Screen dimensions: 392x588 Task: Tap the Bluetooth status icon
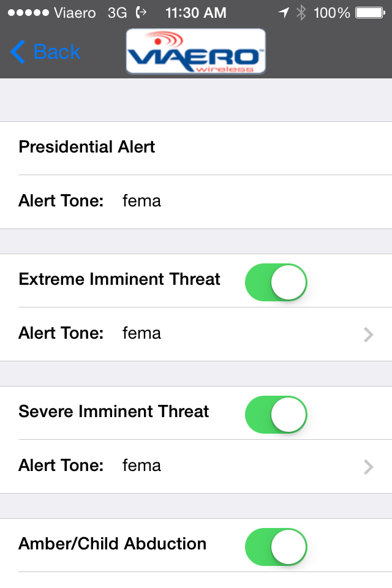pyautogui.click(x=301, y=12)
